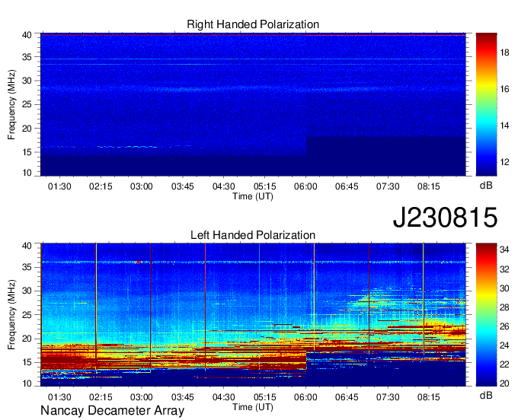Click the "26" tick on the lower colorbar
The height and width of the screenshot is (420, 518).
pyautogui.click(x=505, y=326)
